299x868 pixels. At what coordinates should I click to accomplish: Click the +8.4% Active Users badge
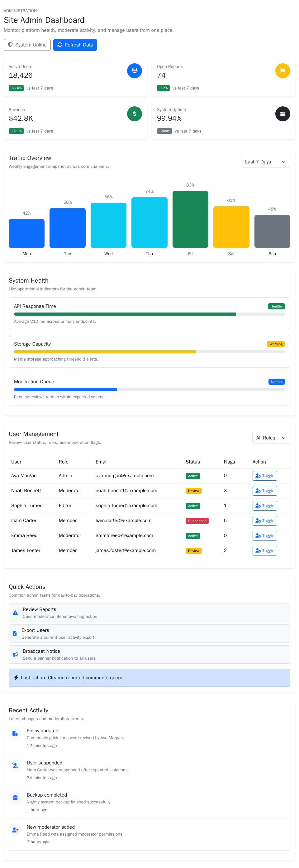(16, 88)
